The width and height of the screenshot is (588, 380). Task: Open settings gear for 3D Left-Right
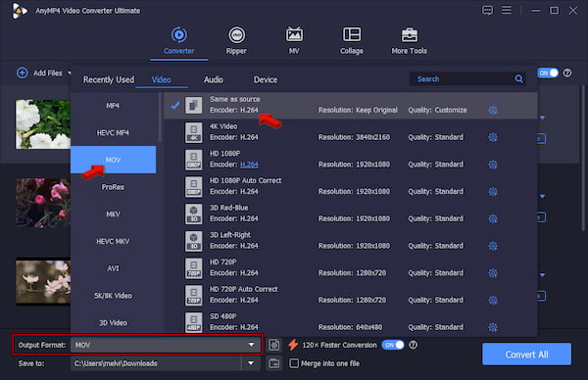tap(493, 246)
